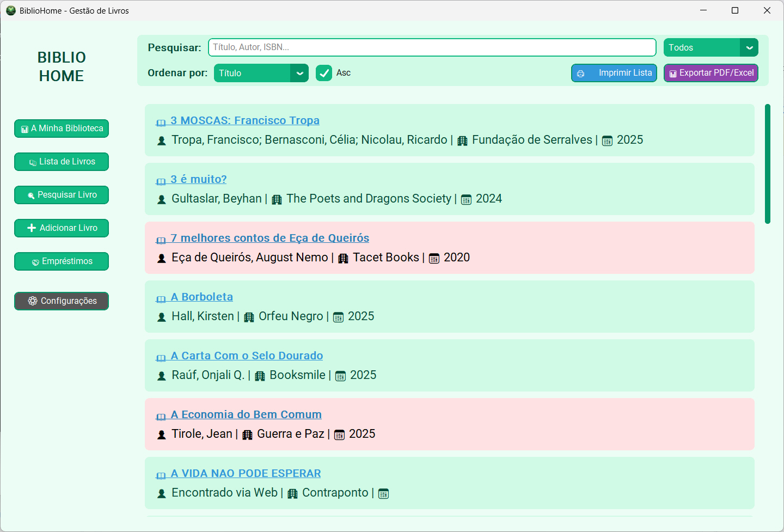Image resolution: width=784 pixels, height=532 pixels.
Task: Open the 'A Economia do Bem Comum' book link
Action: pos(246,414)
